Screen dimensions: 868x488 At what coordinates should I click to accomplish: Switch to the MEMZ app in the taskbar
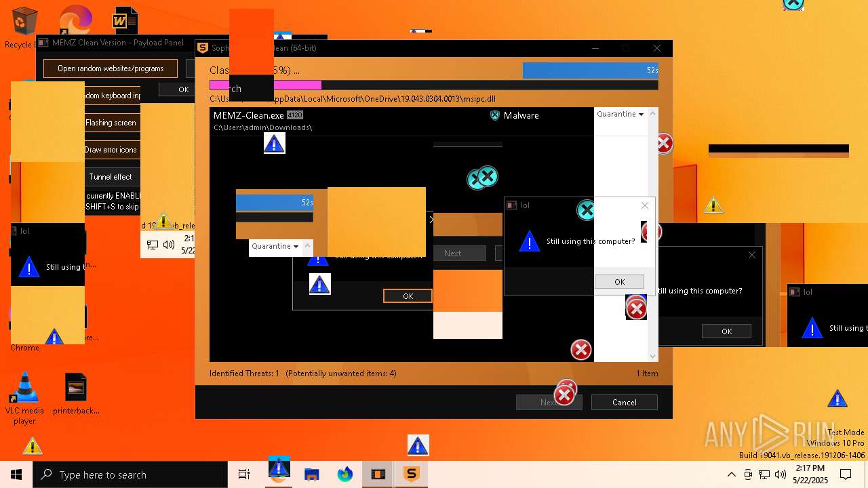pyautogui.click(x=378, y=474)
